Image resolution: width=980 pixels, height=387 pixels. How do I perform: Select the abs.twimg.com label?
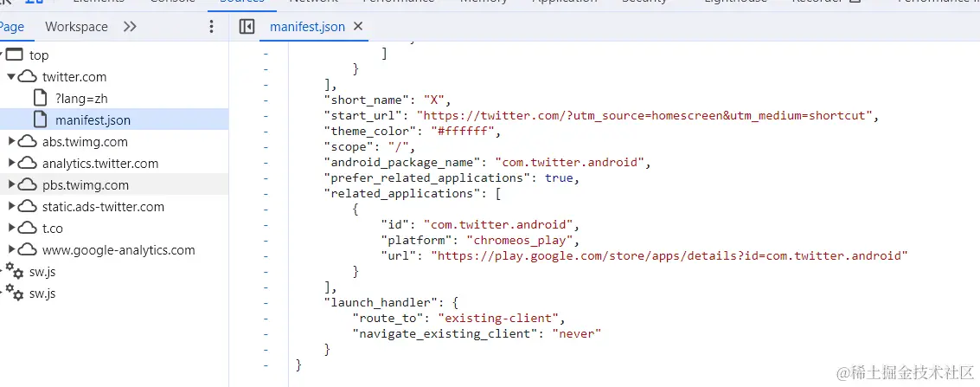coord(85,142)
